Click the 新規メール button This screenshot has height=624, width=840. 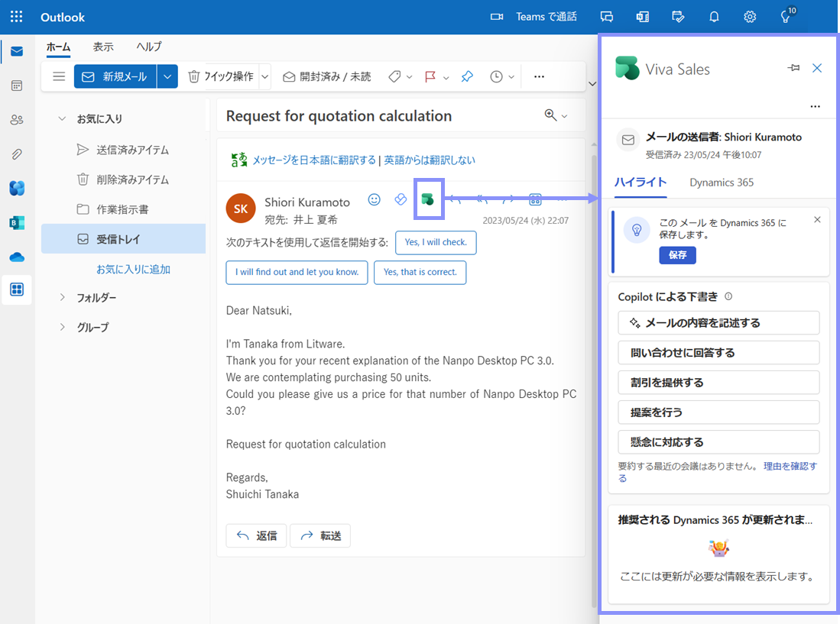(115, 76)
